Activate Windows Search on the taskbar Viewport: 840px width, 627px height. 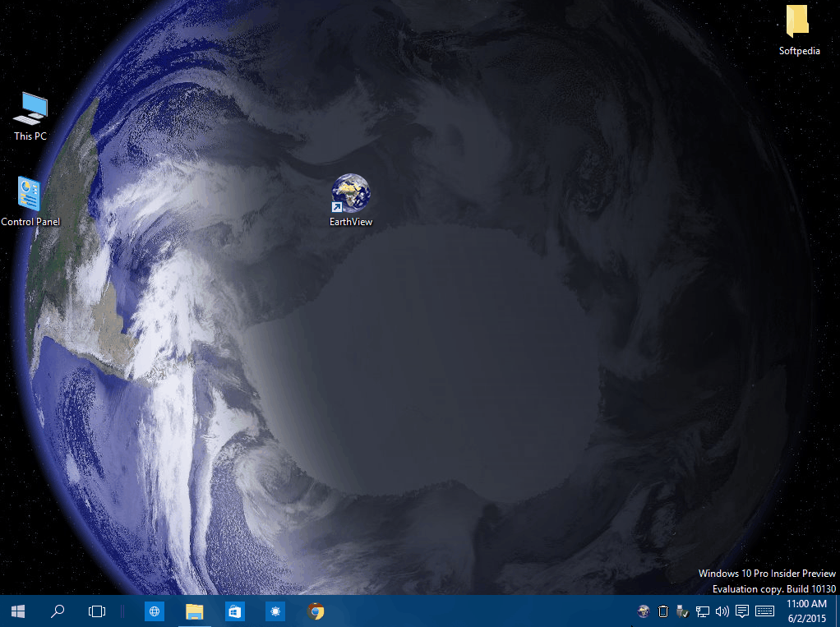57,611
